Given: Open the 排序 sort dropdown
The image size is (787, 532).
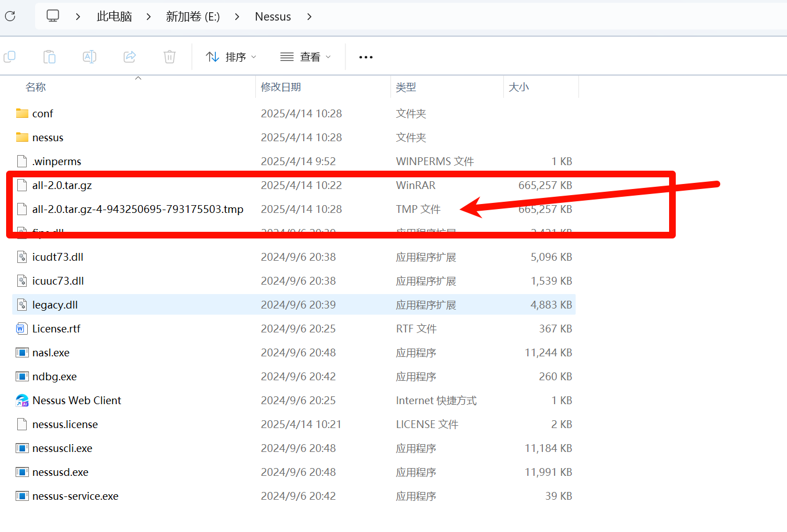Looking at the screenshot, I should point(231,57).
